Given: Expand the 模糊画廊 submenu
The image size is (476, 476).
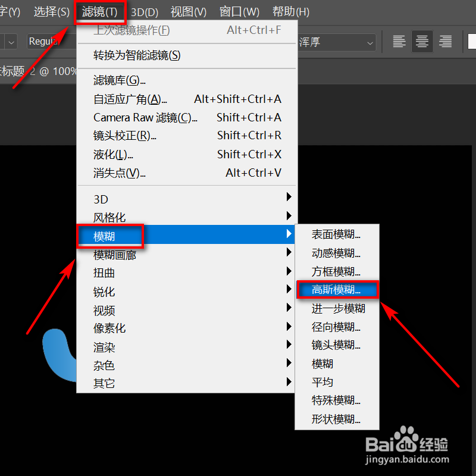Looking at the screenshot, I should pyautogui.click(x=187, y=255).
